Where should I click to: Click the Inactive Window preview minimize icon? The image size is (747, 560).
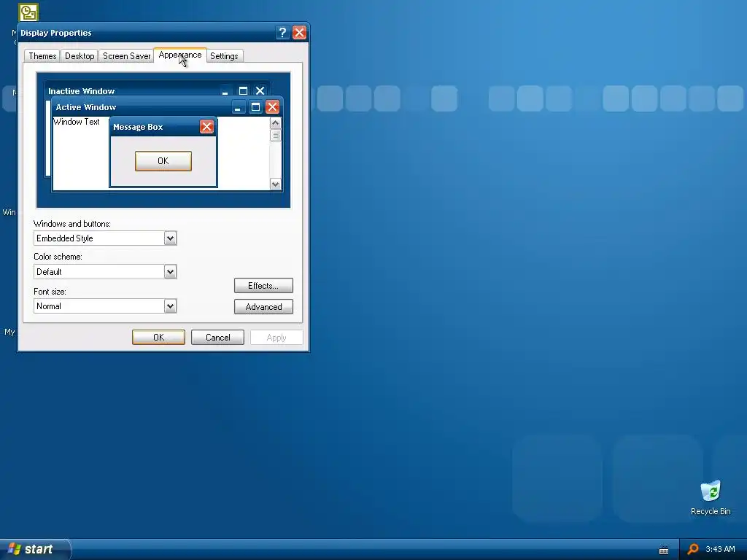(225, 91)
